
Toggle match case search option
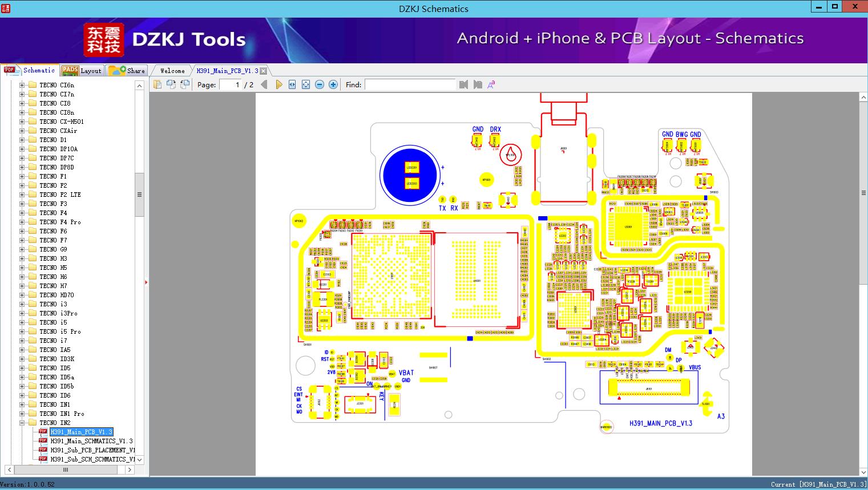point(491,84)
